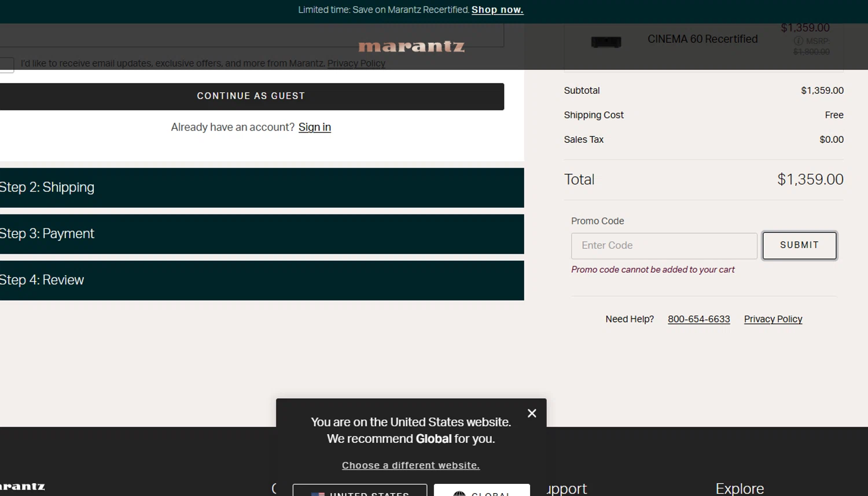View the CINEMA 60 Recertified product thumbnail

[x=606, y=42]
